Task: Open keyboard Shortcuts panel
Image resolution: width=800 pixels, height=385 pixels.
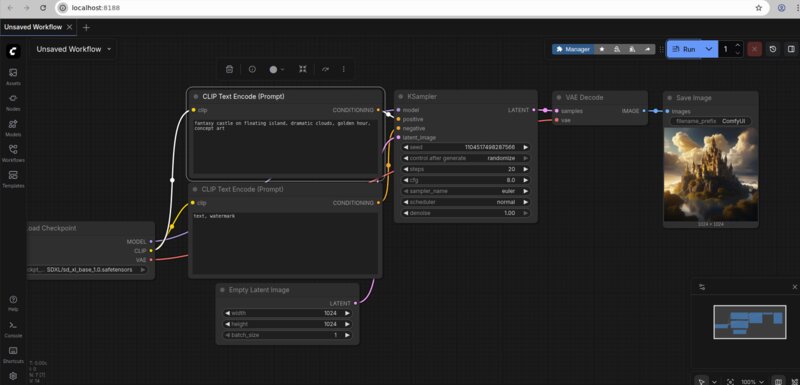Action: pyautogui.click(x=13, y=354)
